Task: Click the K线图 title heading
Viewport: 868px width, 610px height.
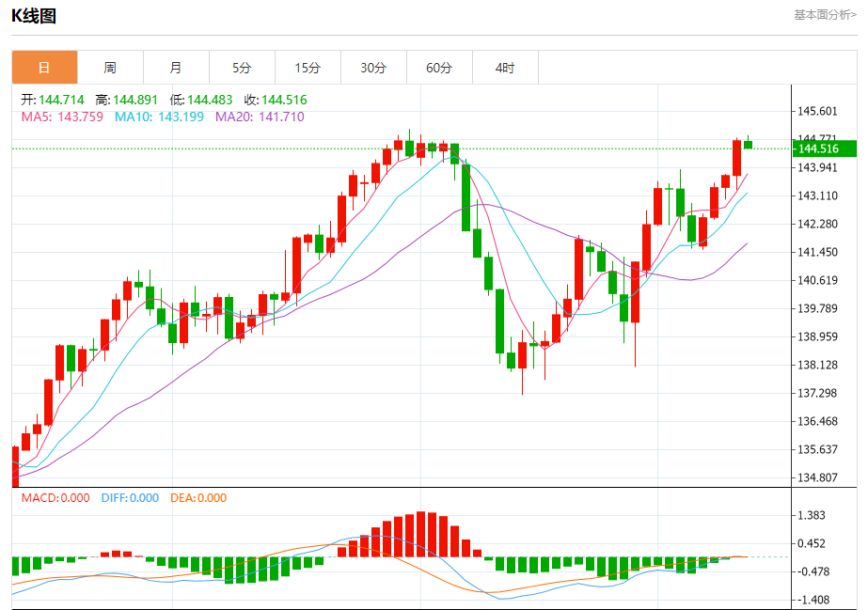Action: (34, 16)
